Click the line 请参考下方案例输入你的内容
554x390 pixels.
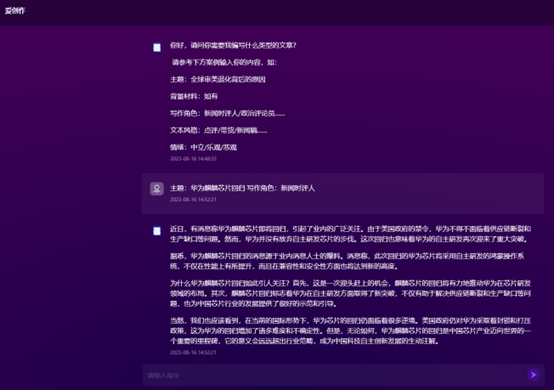click(x=224, y=62)
